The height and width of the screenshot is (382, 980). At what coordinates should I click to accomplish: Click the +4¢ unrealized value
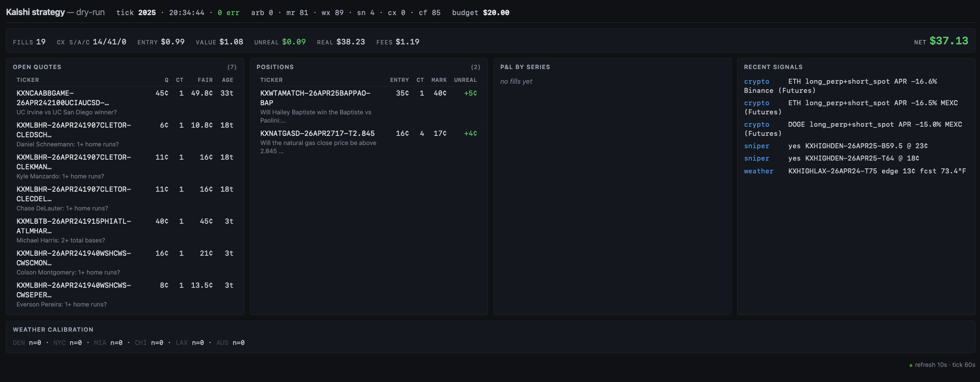pyautogui.click(x=471, y=133)
